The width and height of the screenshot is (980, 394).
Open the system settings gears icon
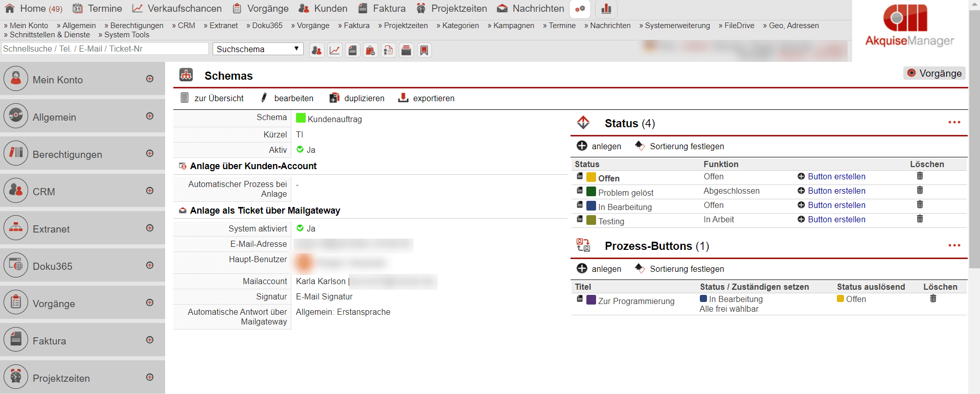pos(580,9)
